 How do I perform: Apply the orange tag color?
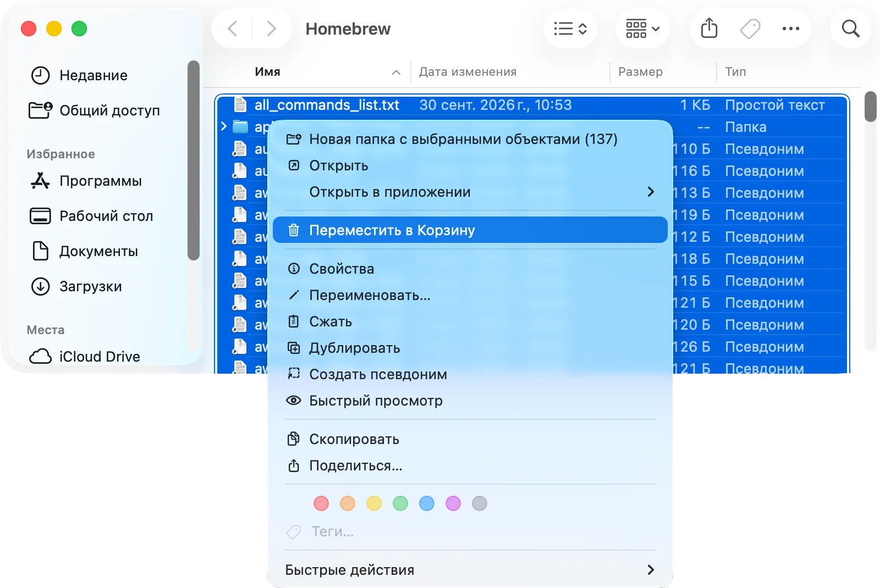click(x=348, y=503)
